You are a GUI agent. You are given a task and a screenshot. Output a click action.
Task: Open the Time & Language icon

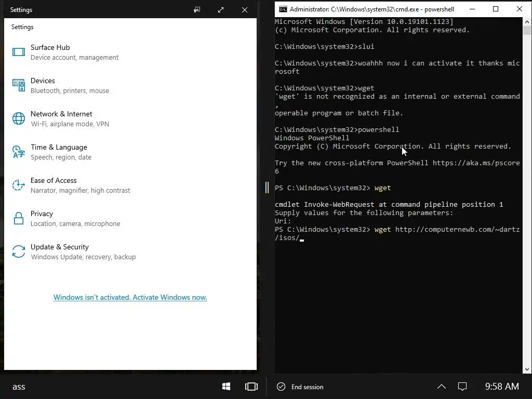[x=19, y=152]
